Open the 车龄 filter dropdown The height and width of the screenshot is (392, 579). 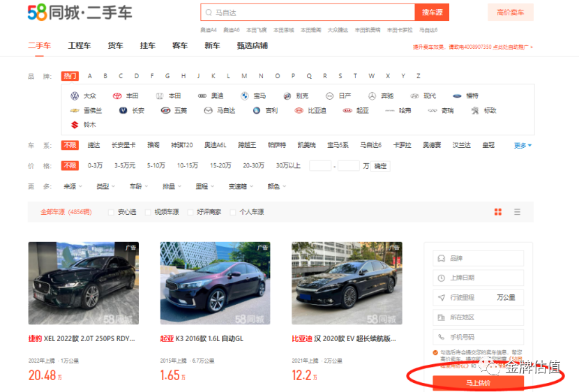pos(139,186)
